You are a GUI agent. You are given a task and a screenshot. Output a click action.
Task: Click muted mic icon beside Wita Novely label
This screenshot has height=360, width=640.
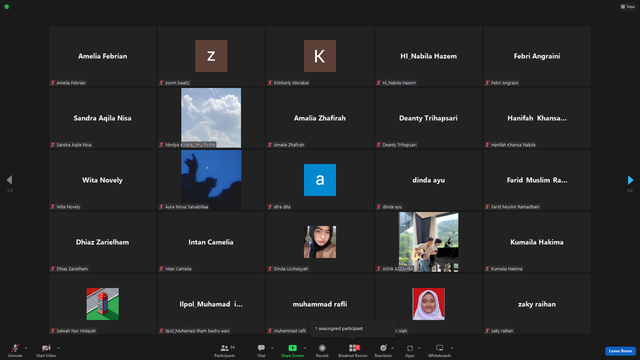pyautogui.click(x=53, y=207)
